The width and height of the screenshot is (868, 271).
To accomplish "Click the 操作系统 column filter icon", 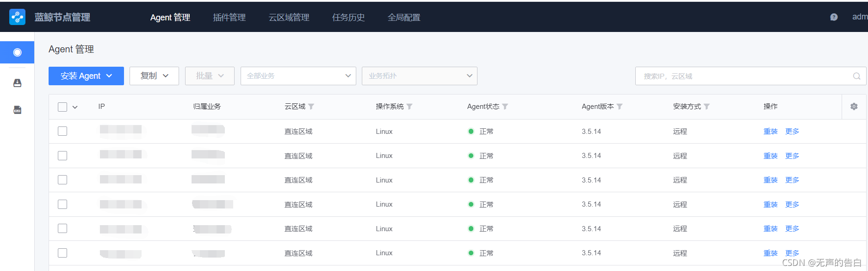I will point(409,107).
